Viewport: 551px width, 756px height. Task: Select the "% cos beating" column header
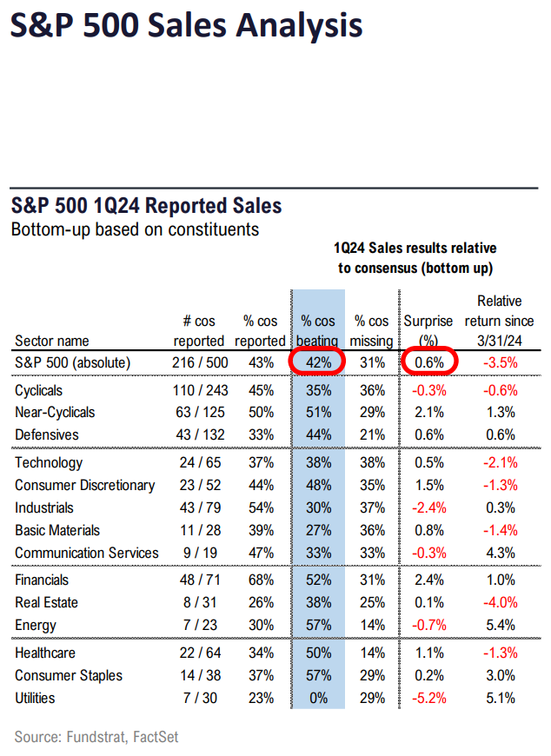coord(317,331)
